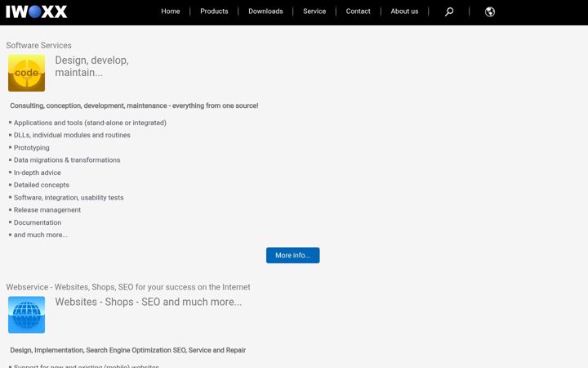This screenshot has width=588, height=368.
Task: Click 'Applications and tools' list item
Action: 90,123
